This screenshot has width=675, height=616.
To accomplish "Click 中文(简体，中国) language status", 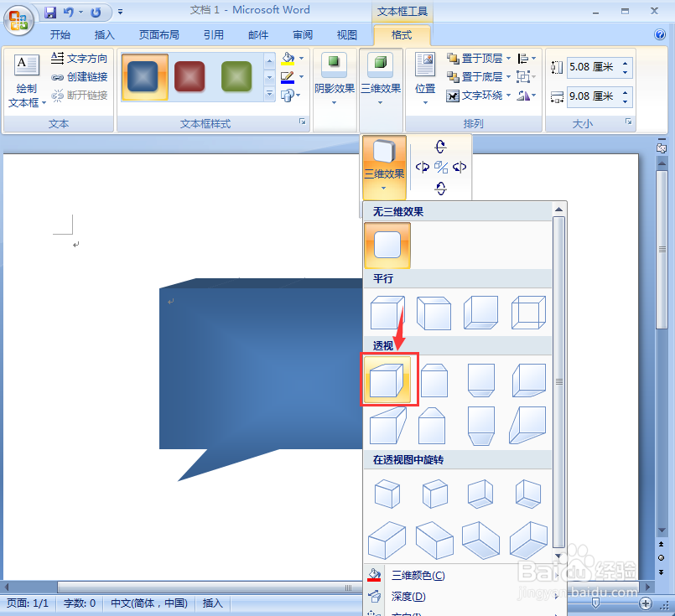I will pos(149,603).
